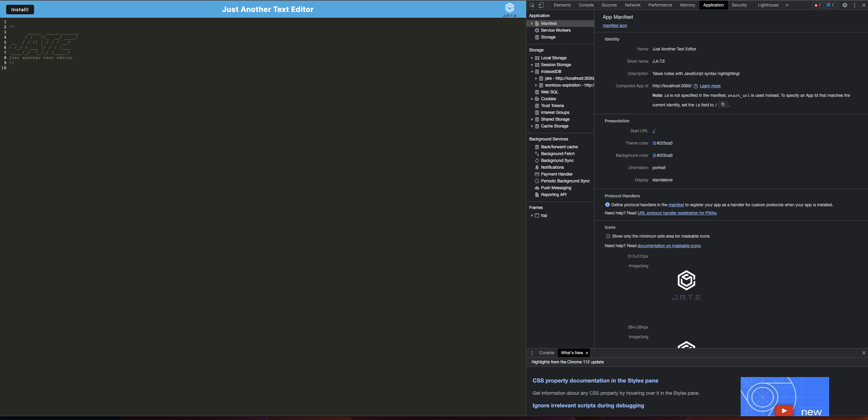Collapse the IndexedDB tree

(533, 72)
